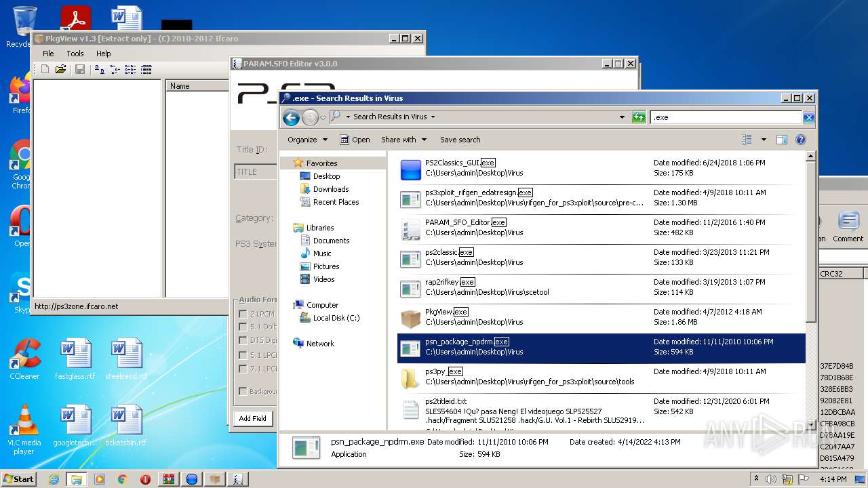
Task: Select ps3py_.exe folder result
Action: coord(601,378)
